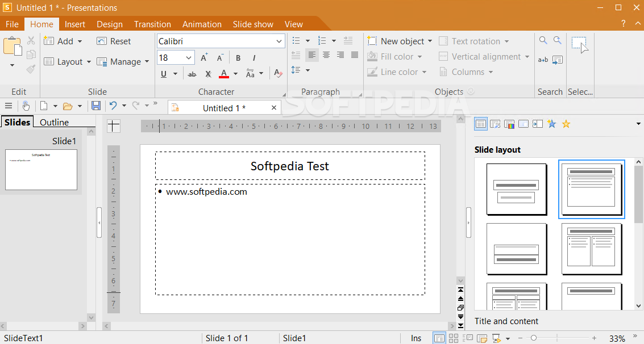Switch to the Outline tab
This screenshot has height=344, width=644.
coord(54,122)
